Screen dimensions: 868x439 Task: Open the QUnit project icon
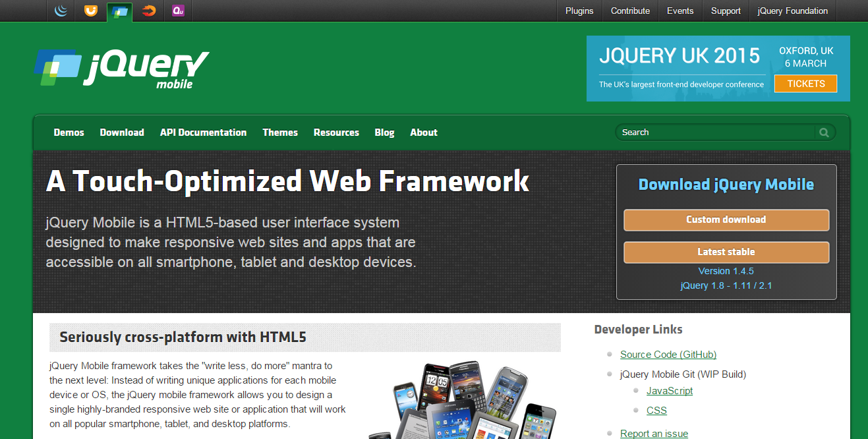[x=178, y=11]
